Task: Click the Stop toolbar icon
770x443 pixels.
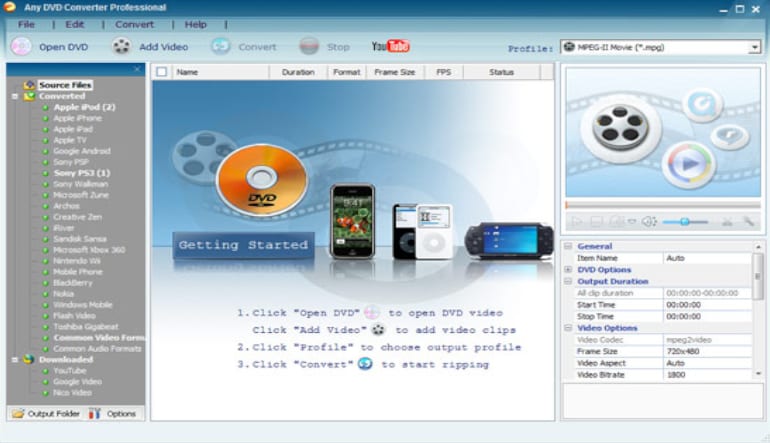Action: [309, 47]
